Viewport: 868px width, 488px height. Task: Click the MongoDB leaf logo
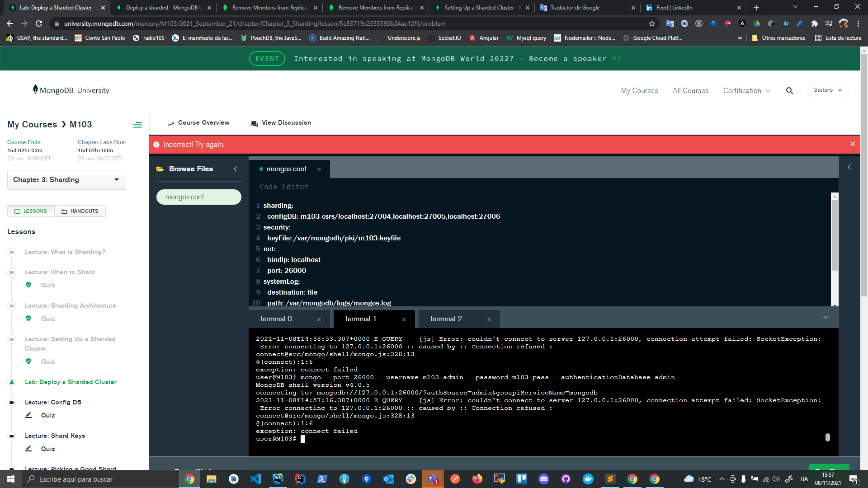click(x=36, y=89)
